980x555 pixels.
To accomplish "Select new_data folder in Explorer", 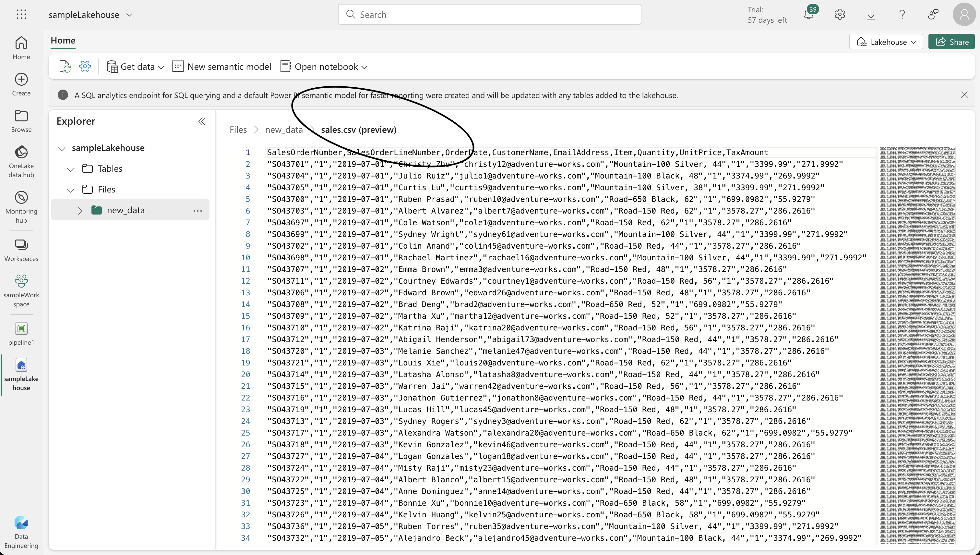I will click(x=130, y=210).
